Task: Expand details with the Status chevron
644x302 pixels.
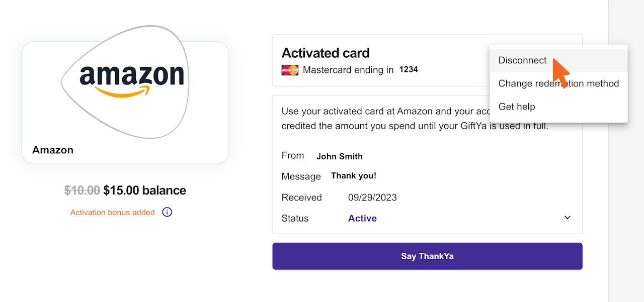Action: pyautogui.click(x=567, y=218)
